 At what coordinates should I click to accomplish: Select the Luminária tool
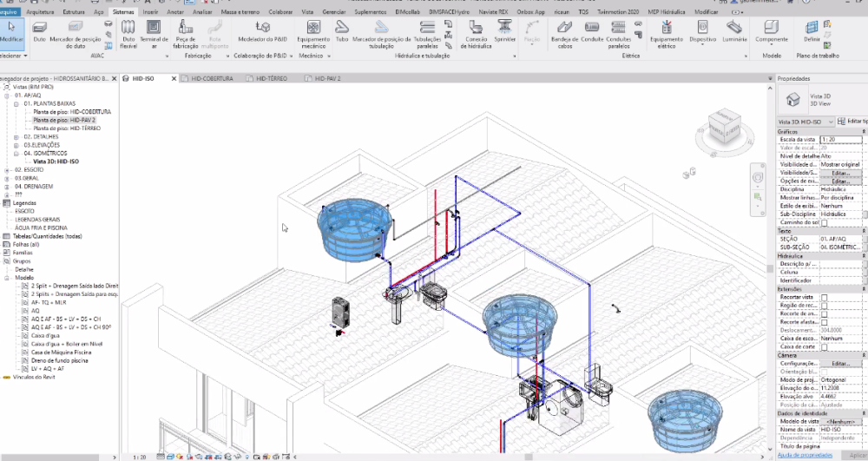tap(734, 32)
